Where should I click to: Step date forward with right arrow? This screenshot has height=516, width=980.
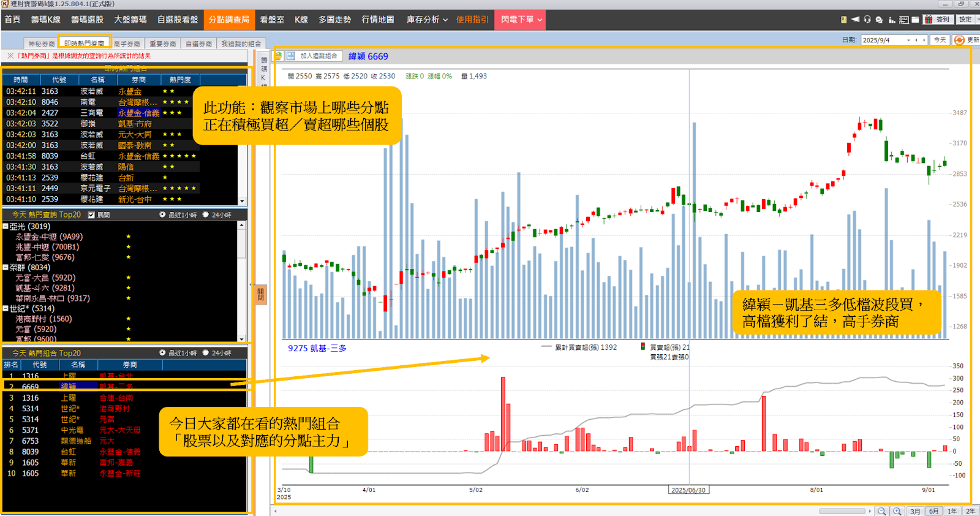click(924, 40)
